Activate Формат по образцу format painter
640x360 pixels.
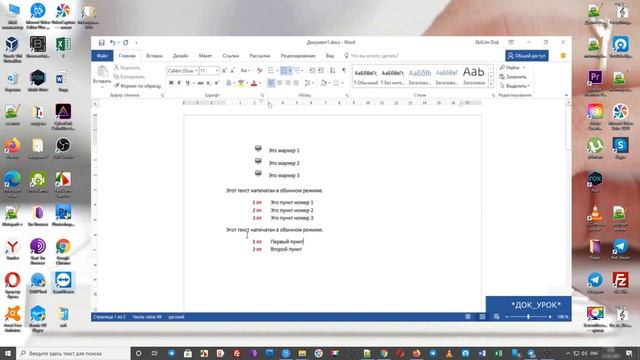(x=138, y=86)
